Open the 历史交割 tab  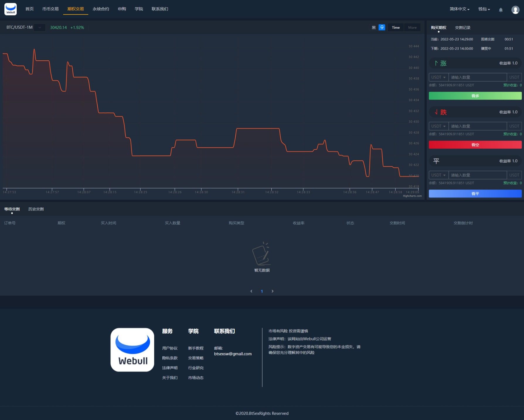coord(36,209)
